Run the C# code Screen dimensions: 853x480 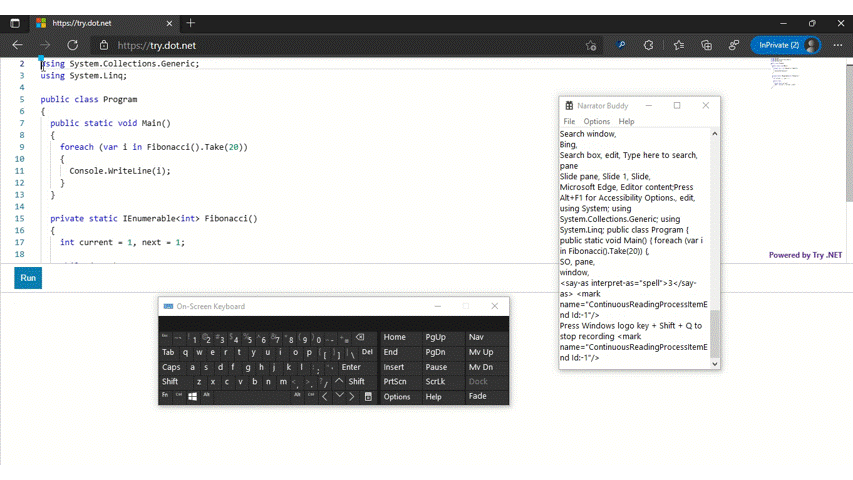coord(28,278)
